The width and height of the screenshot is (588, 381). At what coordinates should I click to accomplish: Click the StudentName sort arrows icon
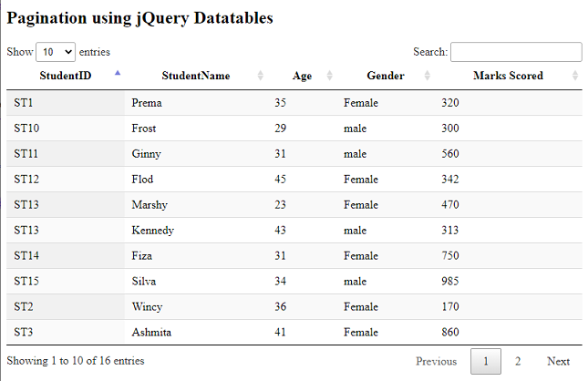coord(260,76)
